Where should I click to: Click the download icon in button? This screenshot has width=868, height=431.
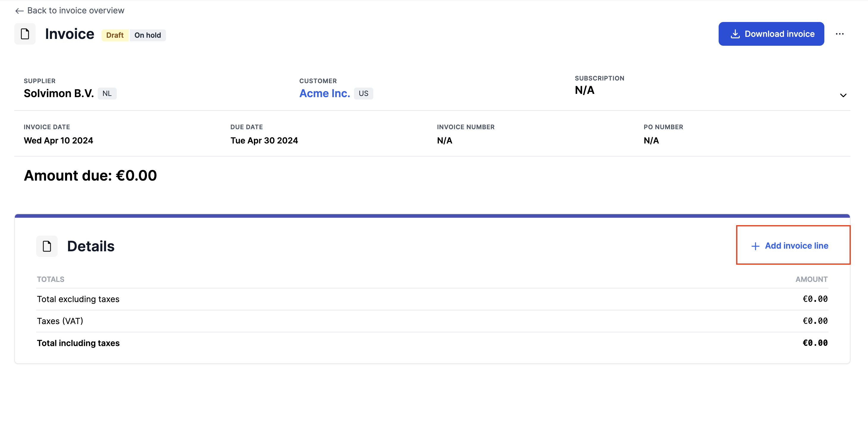[x=735, y=34]
